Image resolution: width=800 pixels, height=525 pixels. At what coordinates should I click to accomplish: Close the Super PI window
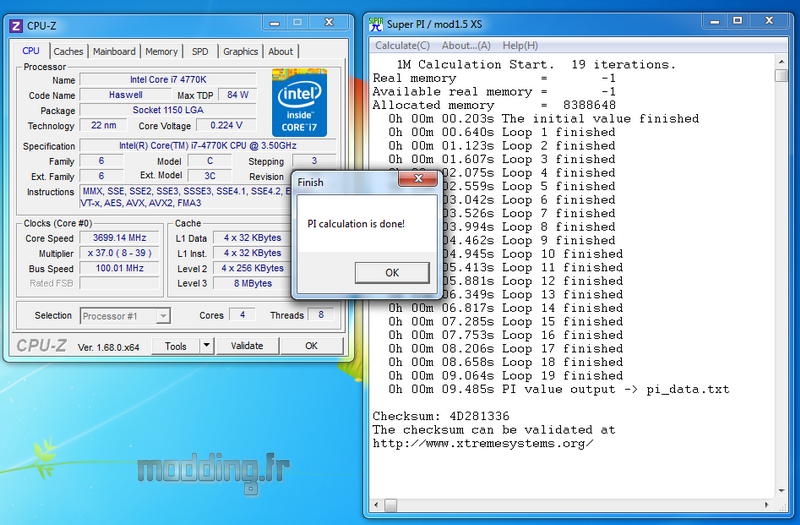coord(769,21)
